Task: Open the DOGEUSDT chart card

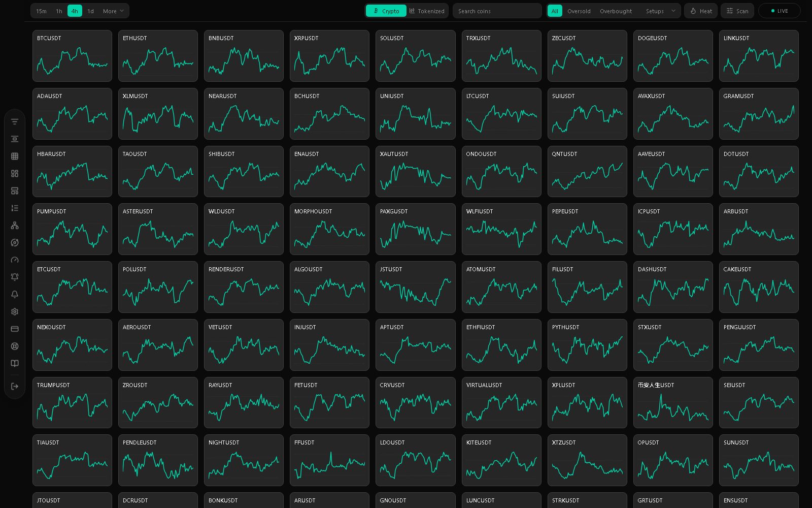Action: coord(673,56)
